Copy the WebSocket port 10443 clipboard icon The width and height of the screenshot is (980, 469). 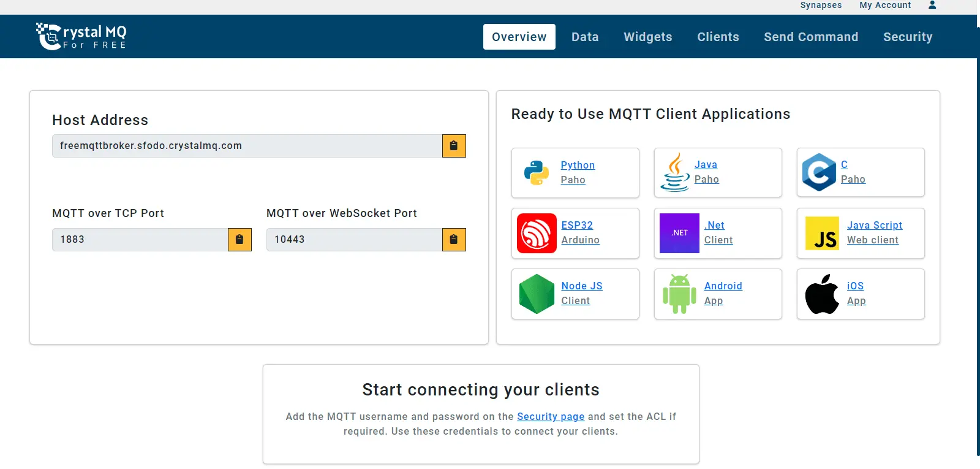(454, 240)
